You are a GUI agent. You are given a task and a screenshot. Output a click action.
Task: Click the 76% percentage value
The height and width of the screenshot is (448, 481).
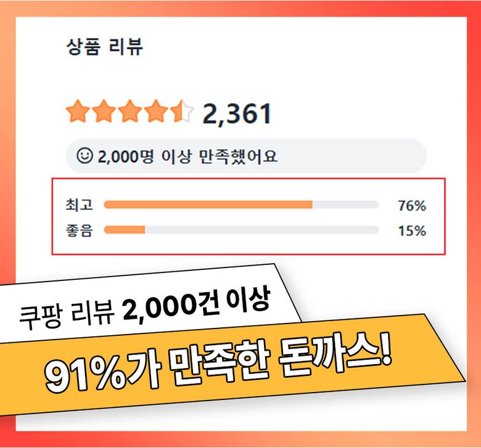tap(411, 206)
